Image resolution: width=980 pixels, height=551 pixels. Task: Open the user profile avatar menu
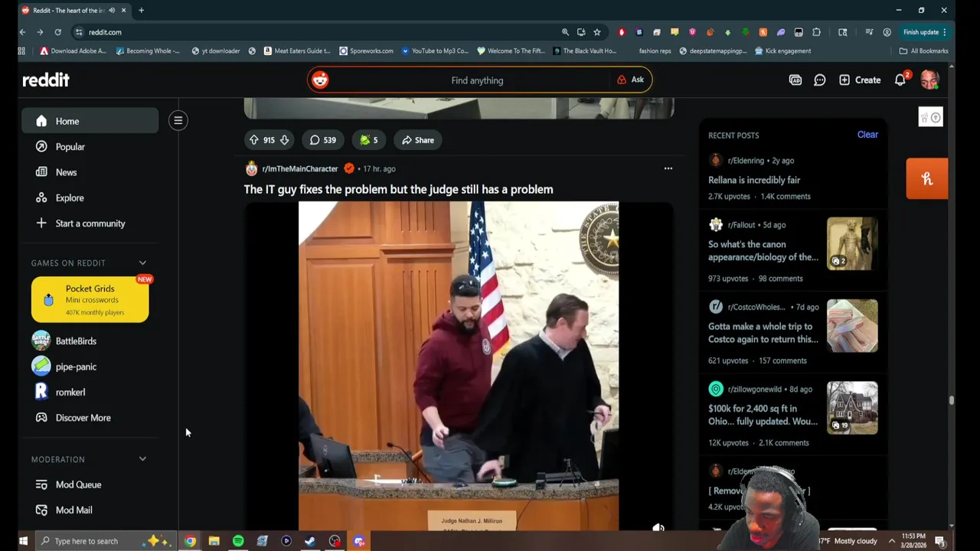pyautogui.click(x=929, y=80)
